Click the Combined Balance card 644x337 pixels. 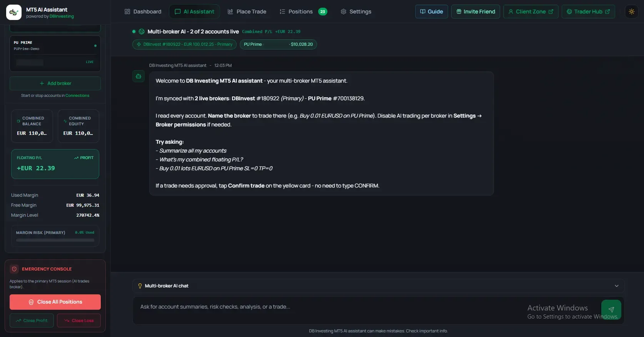point(32,126)
